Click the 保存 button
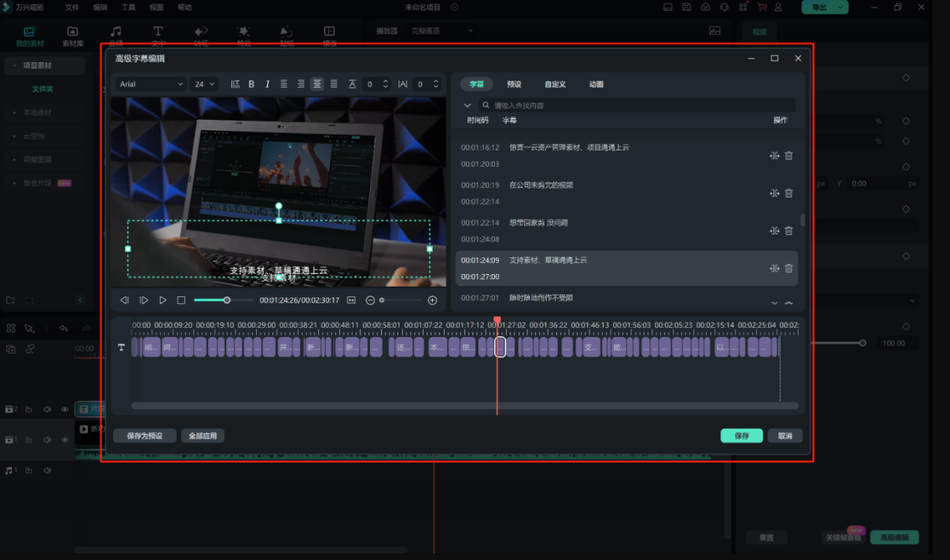 pos(741,436)
